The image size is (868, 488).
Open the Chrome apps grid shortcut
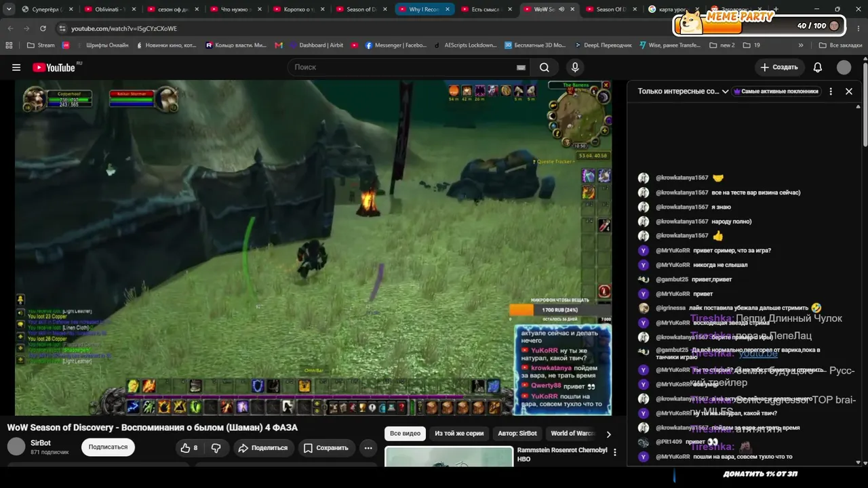coord(9,45)
